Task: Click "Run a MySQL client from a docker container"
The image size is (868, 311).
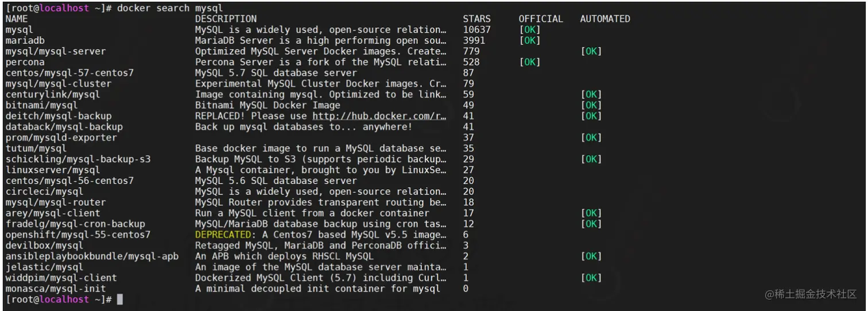Action: pyautogui.click(x=313, y=213)
